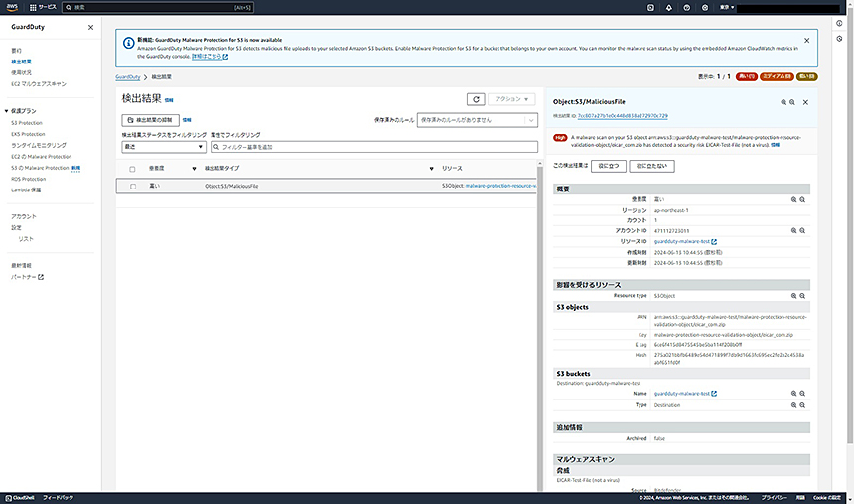Screen dimensions: 854x504
Task: Open the CloudShell icon in top bar
Action: pos(650,8)
